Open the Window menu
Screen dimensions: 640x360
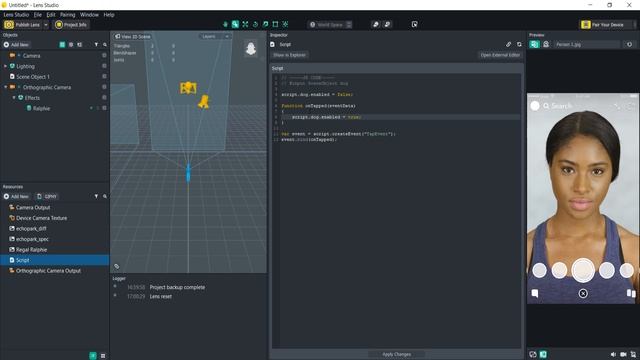pyautogui.click(x=89, y=15)
